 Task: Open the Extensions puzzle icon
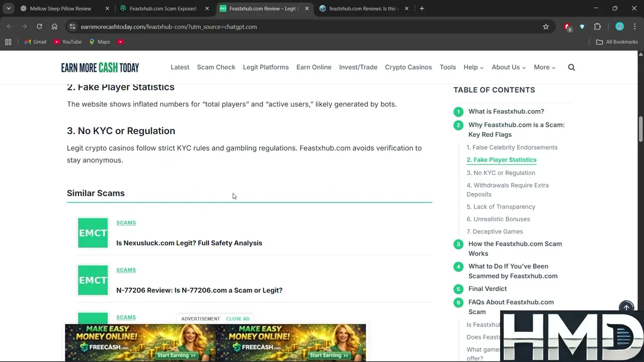click(597, 27)
